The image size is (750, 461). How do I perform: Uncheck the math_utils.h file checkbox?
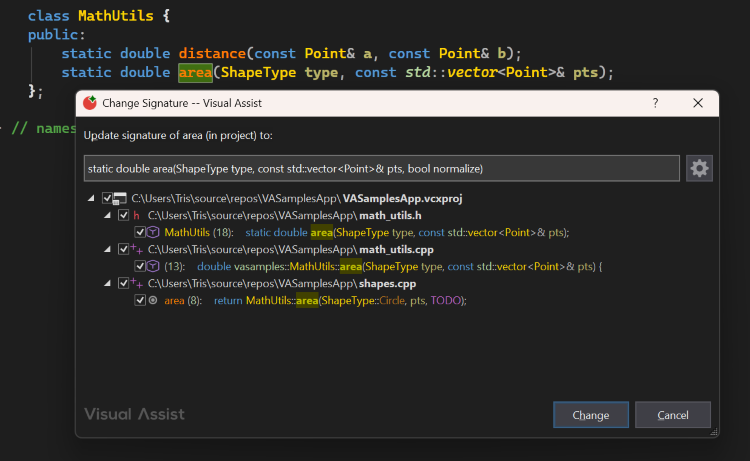click(123, 215)
